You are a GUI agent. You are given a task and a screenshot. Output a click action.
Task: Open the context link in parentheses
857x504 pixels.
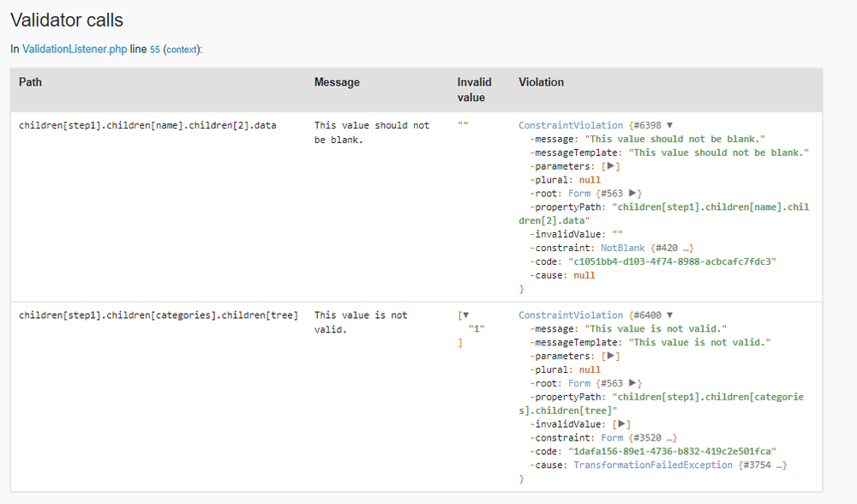click(x=181, y=49)
